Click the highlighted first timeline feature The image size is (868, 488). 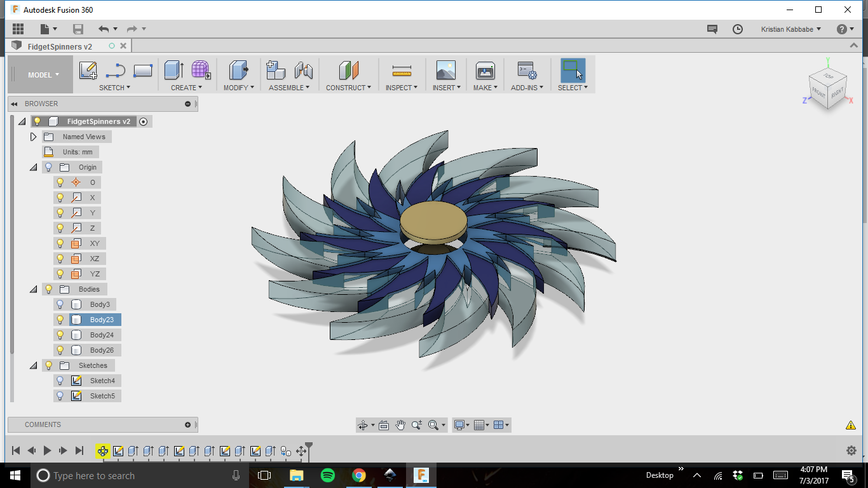(x=102, y=451)
